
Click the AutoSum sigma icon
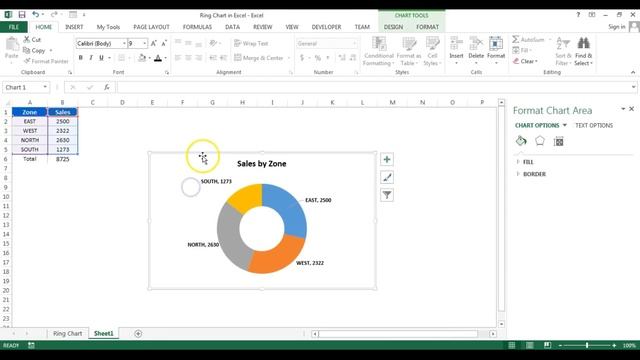pyautogui.click(x=516, y=39)
